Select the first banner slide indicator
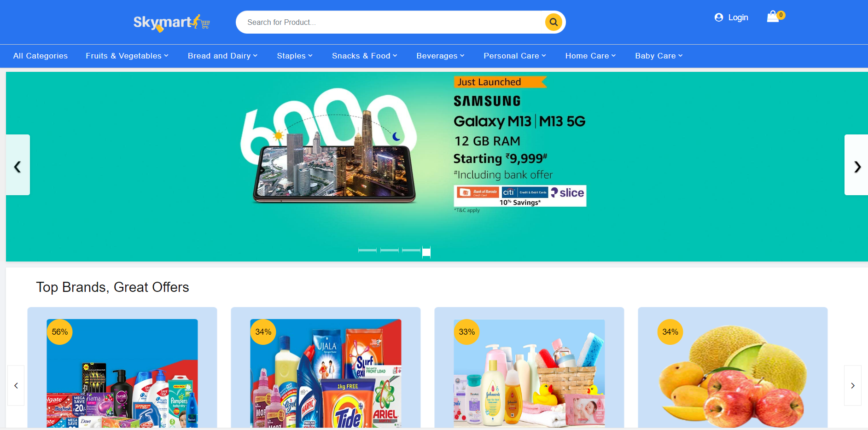Viewport: 868px width, 430px height. (367, 250)
